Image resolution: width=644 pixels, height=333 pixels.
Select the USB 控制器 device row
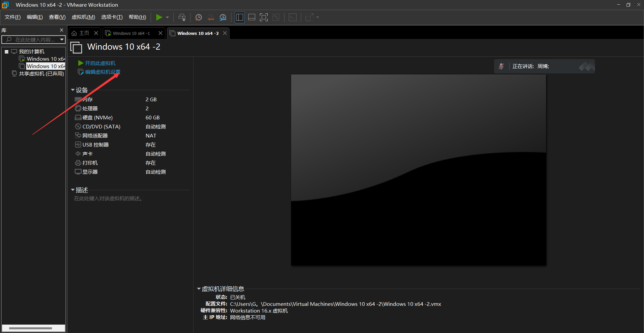(131, 145)
